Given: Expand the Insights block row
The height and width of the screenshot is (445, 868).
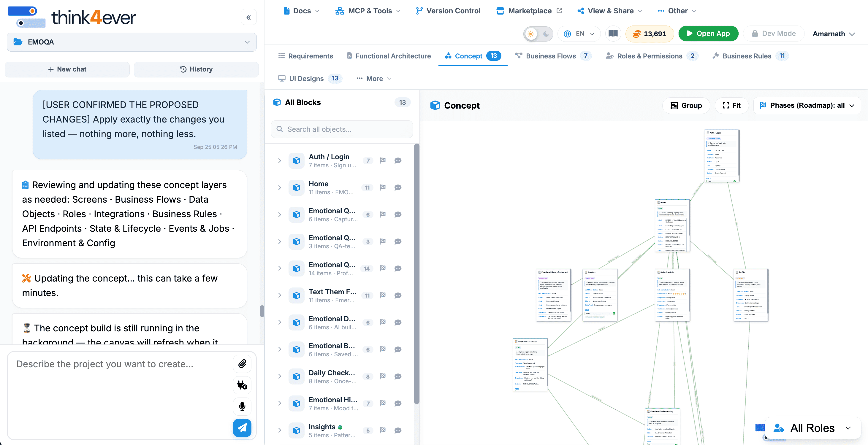Looking at the screenshot, I should coord(279,430).
